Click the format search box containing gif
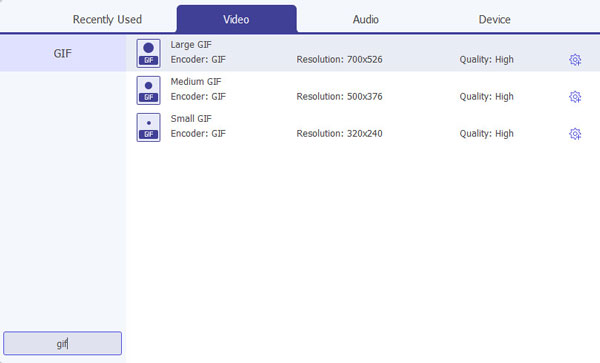 pos(62,343)
